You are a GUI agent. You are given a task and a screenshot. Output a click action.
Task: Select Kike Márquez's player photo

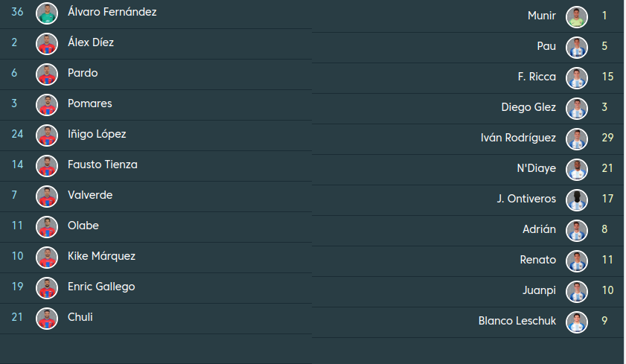(x=47, y=257)
